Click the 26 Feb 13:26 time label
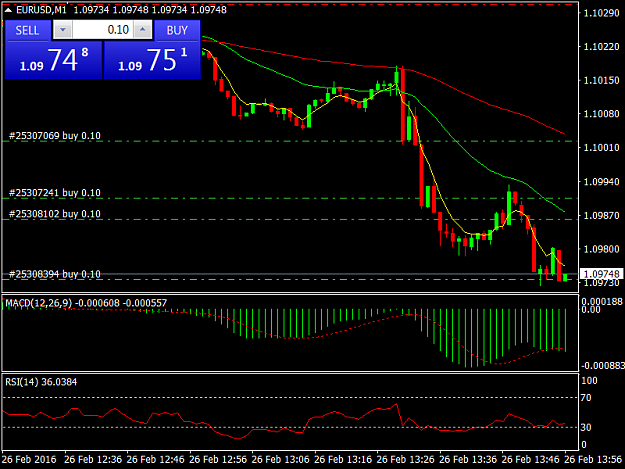This screenshot has height=469, width=625. (x=405, y=459)
